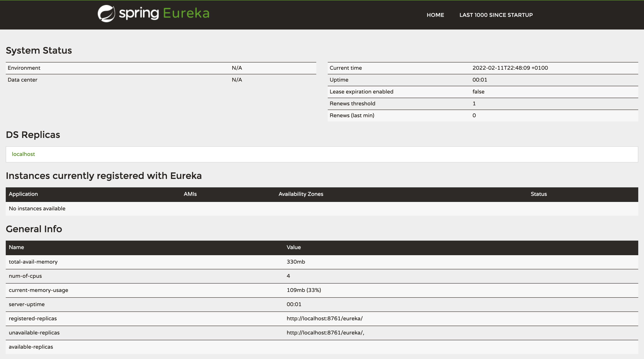The image size is (644, 359).
Task: Open LAST 1000 SINCE STARTUP page
Action: coord(496,15)
